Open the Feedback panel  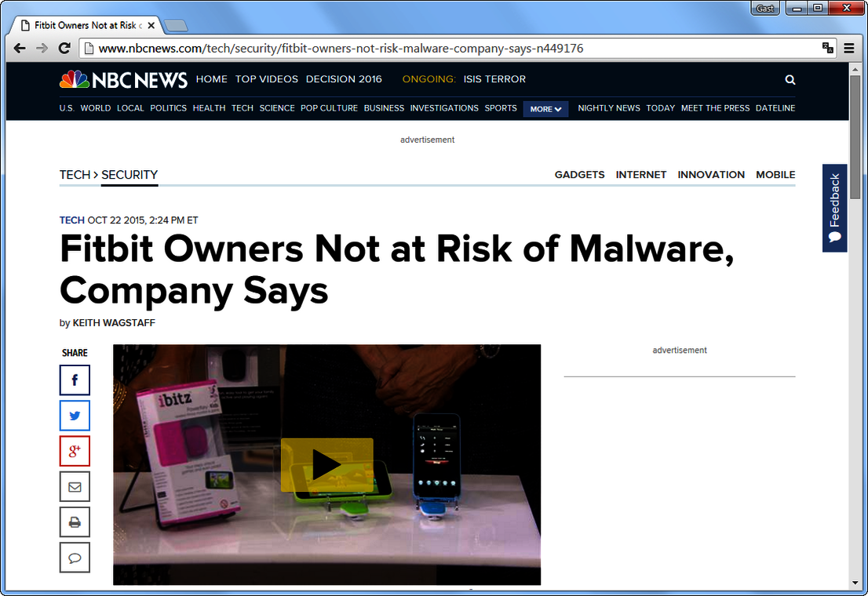pos(834,209)
